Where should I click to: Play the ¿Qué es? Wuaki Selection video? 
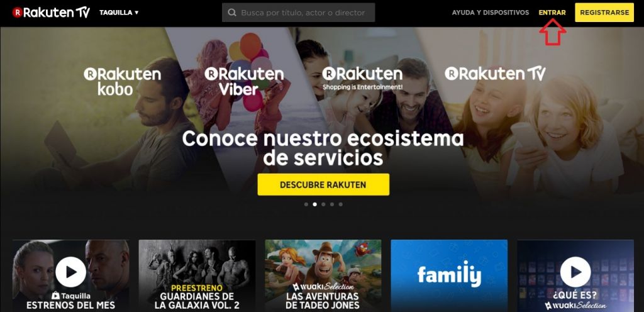click(575, 272)
